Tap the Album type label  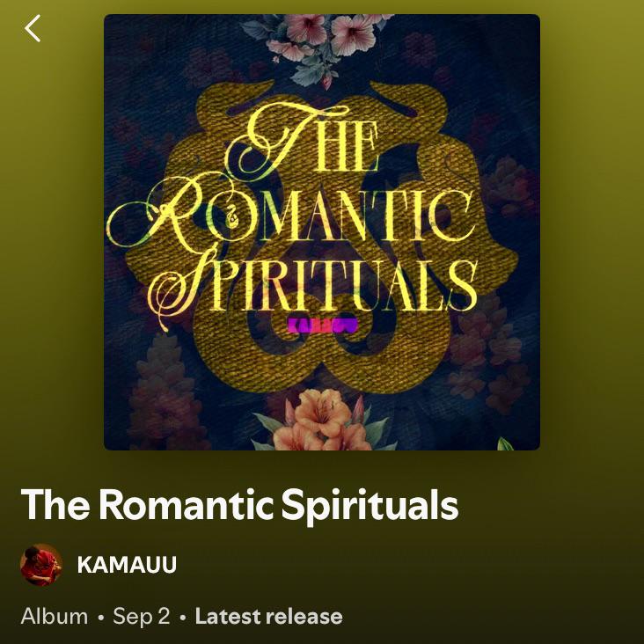pos(55,617)
